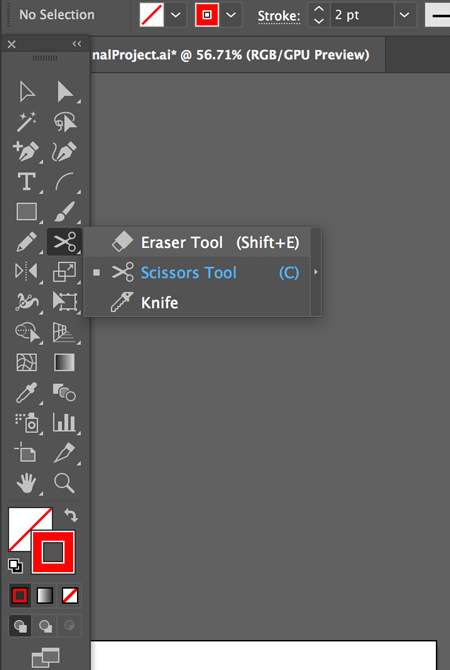Open the stroke color dropdown

click(x=231, y=15)
